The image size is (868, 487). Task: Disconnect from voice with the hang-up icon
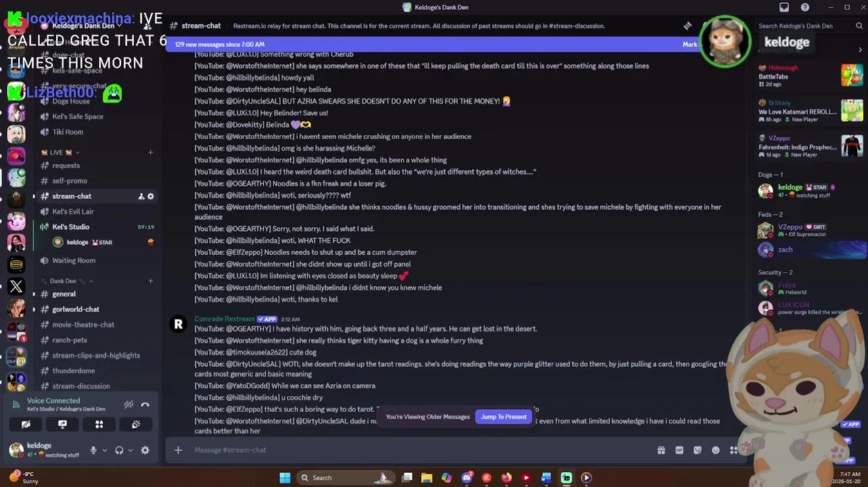pos(145,404)
